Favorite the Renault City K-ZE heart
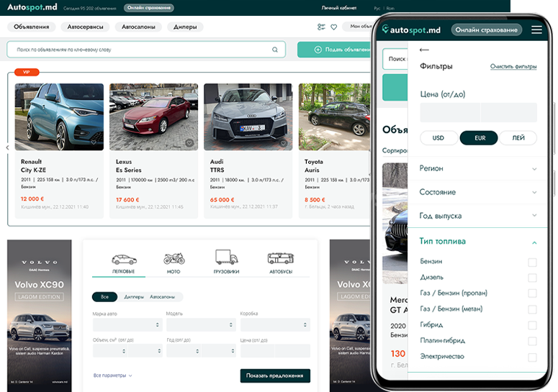The height and width of the screenshot is (392, 558). [94, 142]
